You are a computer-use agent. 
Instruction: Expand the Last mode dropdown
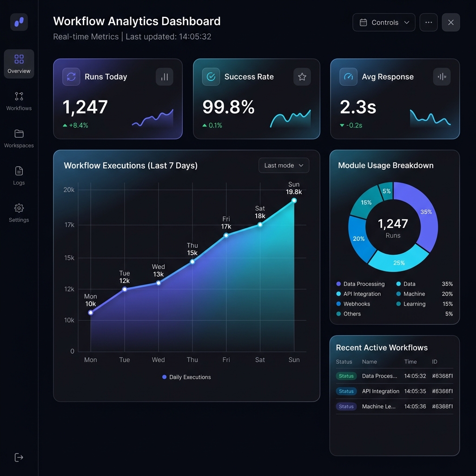coord(284,165)
